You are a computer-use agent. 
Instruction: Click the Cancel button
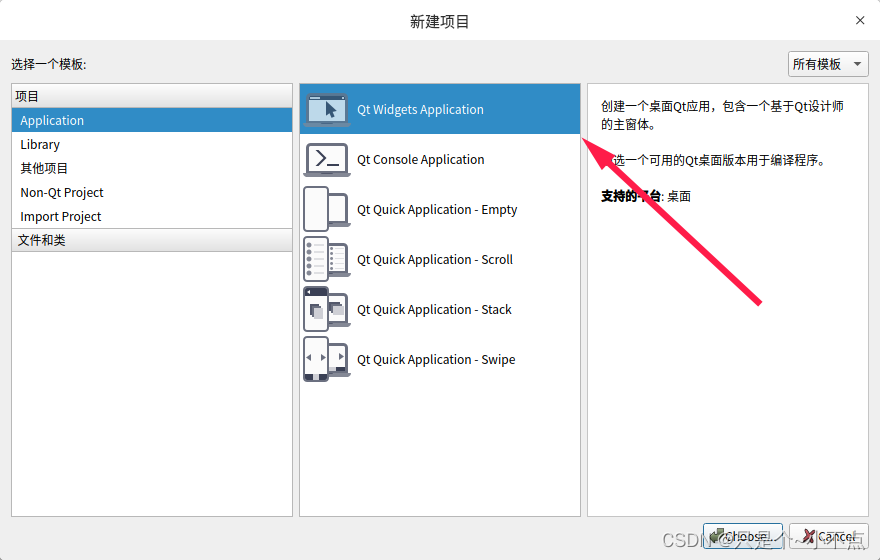coord(829,536)
